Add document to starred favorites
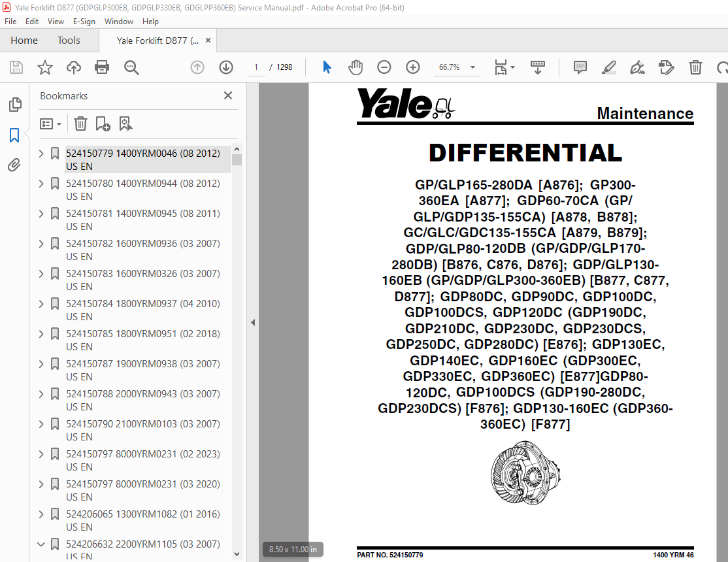728x562 pixels. [45, 67]
